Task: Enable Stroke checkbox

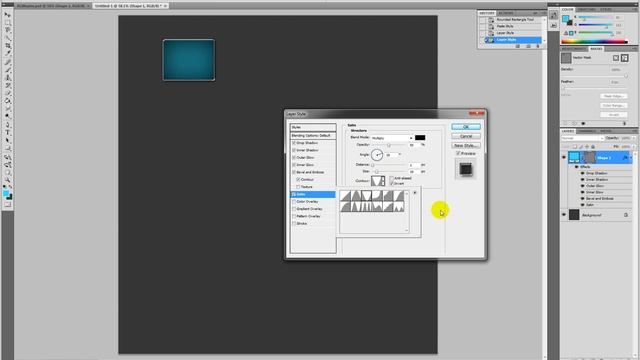Action: click(294, 224)
